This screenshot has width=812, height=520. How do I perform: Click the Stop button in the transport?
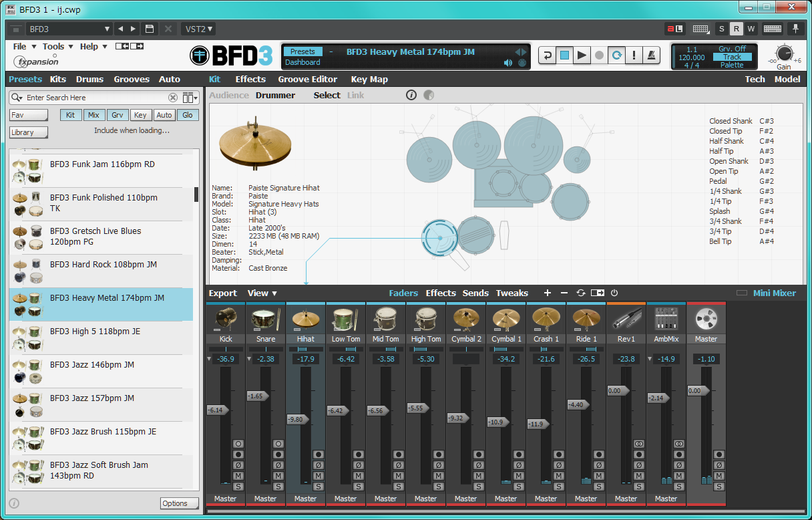pos(564,55)
